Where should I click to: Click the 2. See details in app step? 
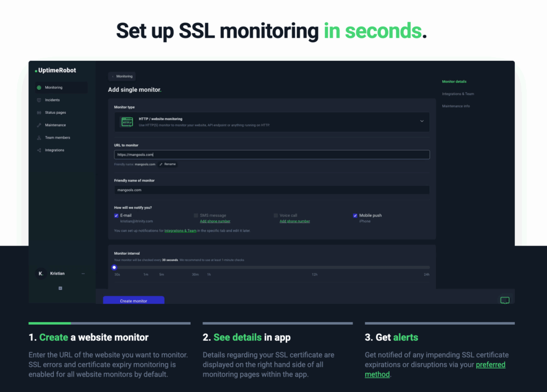click(247, 338)
